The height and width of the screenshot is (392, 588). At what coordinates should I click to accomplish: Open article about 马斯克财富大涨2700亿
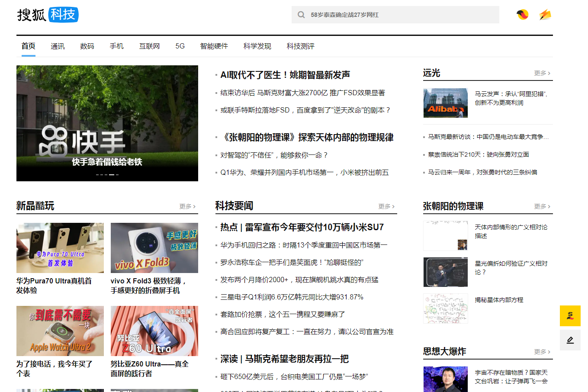[302, 93]
